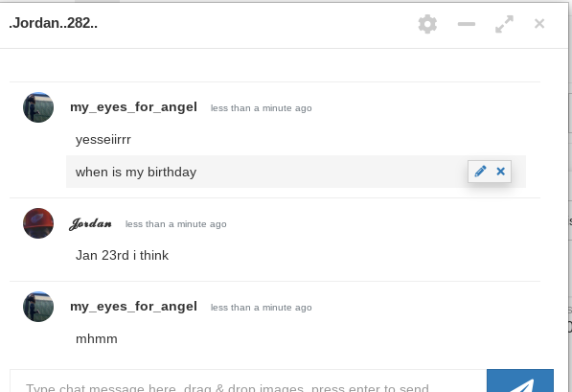Viewport: 572px width, 392px height.
Task: Open chat settings gear icon
Action: (427, 24)
